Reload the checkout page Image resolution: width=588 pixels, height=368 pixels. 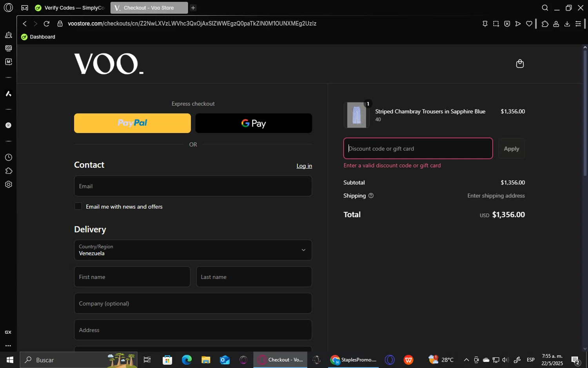(x=46, y=24)
